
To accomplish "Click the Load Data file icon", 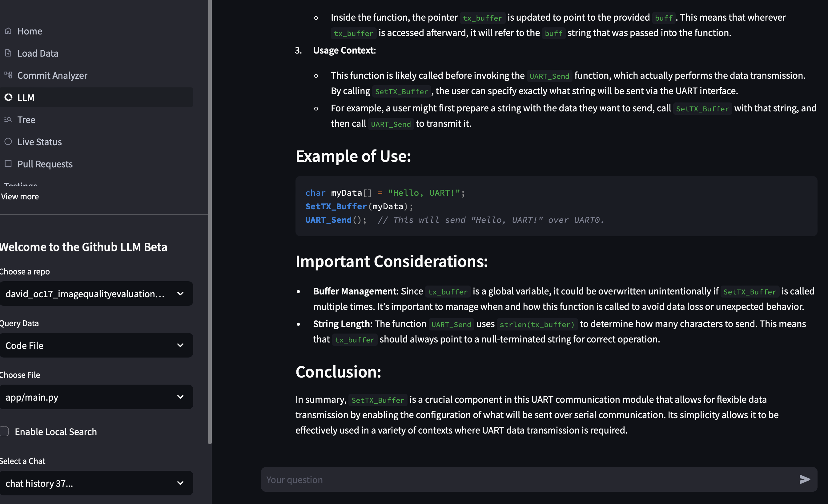I will pos(8,53).
